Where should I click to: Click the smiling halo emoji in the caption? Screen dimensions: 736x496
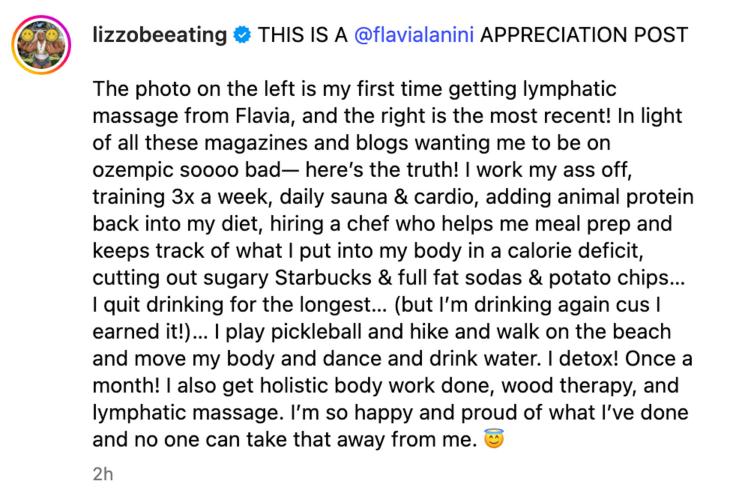494,439
